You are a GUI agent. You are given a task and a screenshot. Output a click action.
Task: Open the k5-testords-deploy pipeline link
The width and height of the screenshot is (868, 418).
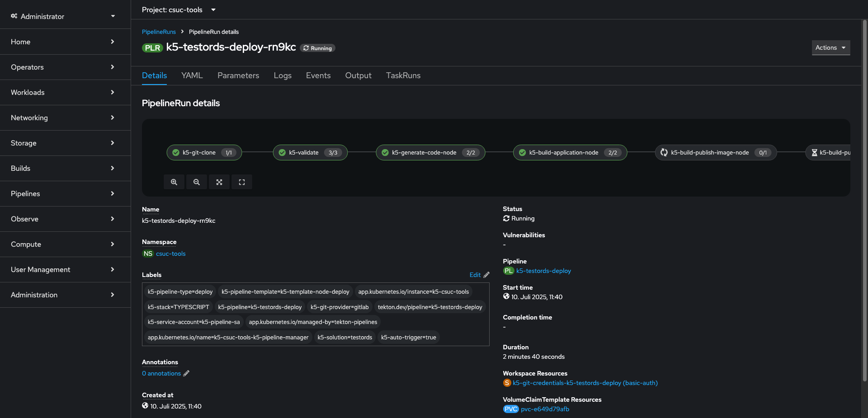point(543,271)
